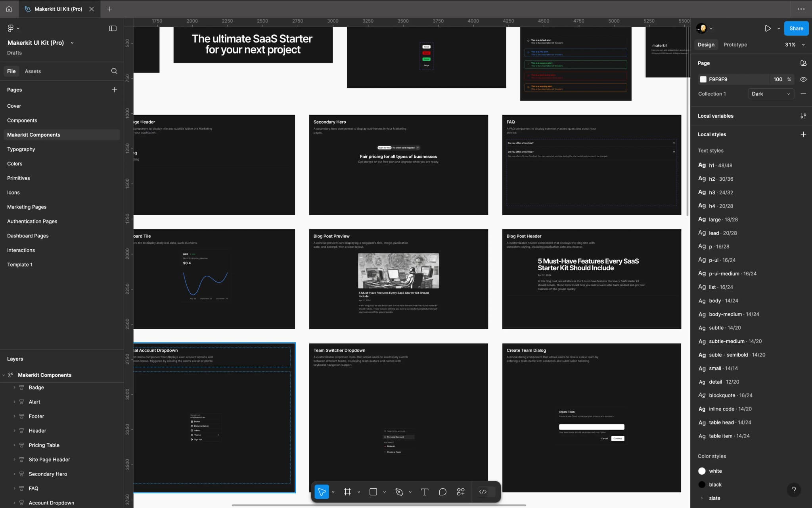Select the Frame tool in the toolbar

pos(347,492)
